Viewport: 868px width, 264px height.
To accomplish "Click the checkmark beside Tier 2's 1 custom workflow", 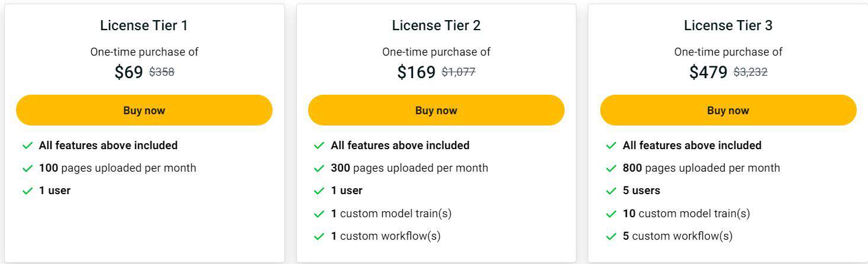I will [319, 236].
